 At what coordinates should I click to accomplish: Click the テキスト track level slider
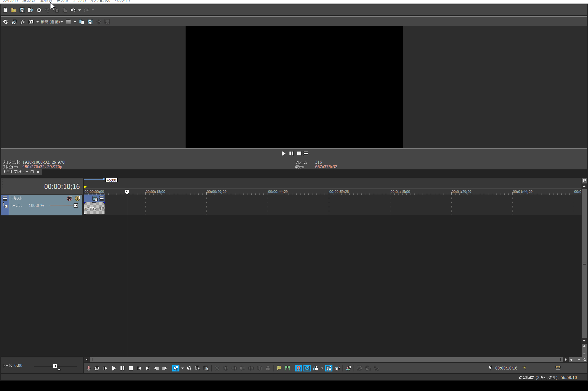point(64,206)
